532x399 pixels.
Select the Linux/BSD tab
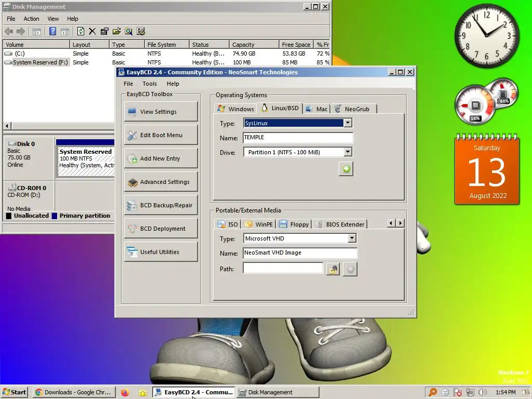coord(280,108)
